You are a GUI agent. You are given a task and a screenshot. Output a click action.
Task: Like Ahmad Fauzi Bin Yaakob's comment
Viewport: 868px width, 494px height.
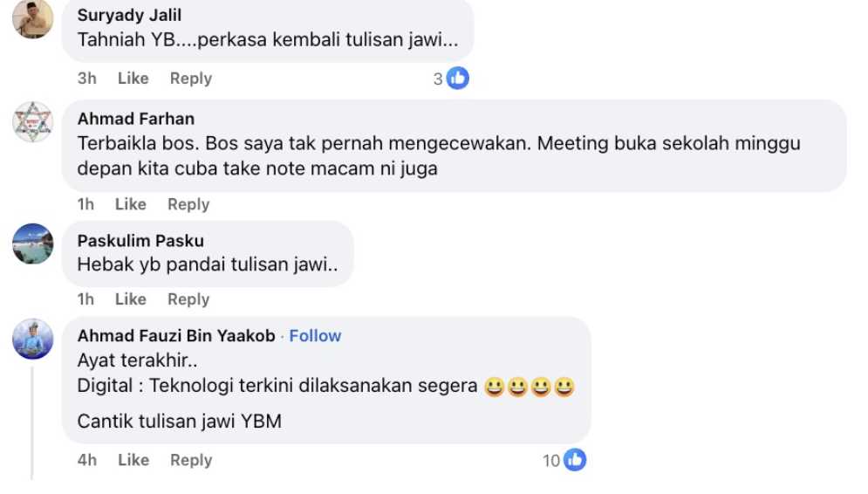[x=133, y=460]
